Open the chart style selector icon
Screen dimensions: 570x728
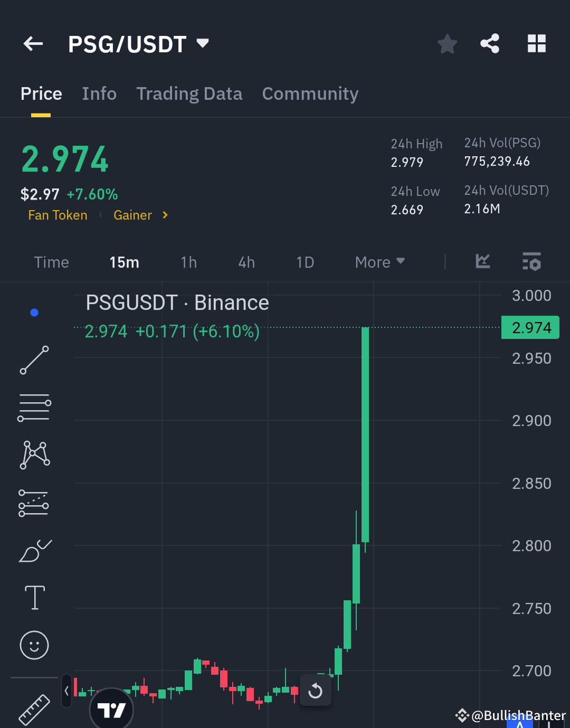(482, 262)
